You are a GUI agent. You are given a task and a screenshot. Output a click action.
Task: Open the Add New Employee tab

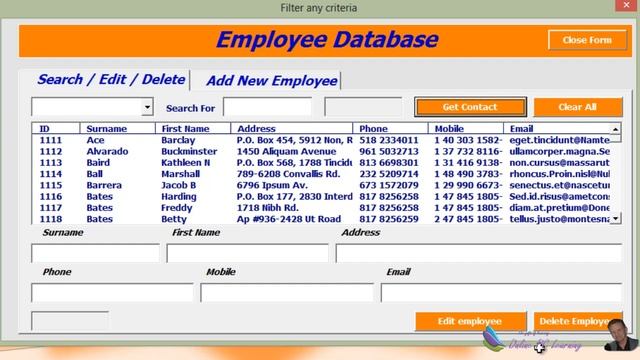coord(272,80)
